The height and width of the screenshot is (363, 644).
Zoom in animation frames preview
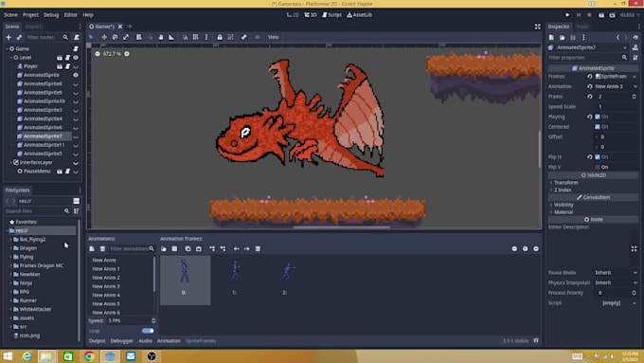click(x=536, y=248)
